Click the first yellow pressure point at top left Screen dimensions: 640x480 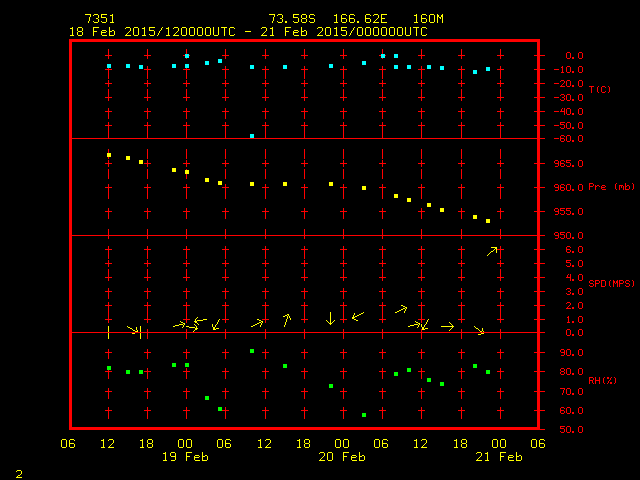pos(109,155)
